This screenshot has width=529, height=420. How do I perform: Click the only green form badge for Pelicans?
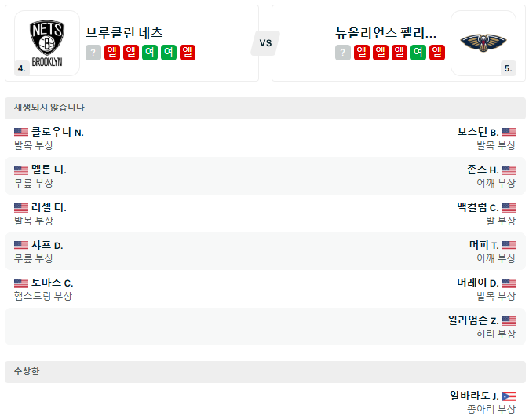418,53
